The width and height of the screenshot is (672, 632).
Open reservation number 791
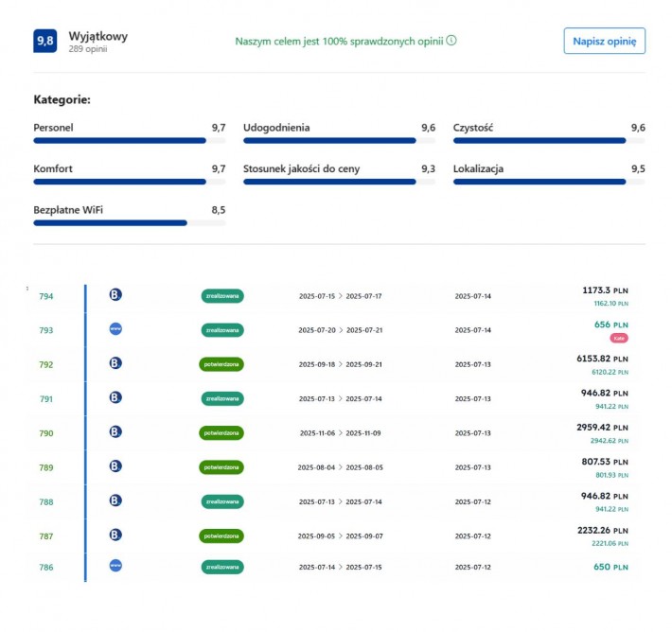coord(46,399)
